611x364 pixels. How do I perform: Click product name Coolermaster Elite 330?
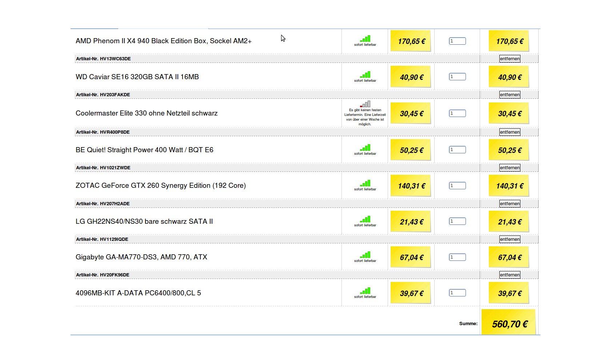(147, 113)
